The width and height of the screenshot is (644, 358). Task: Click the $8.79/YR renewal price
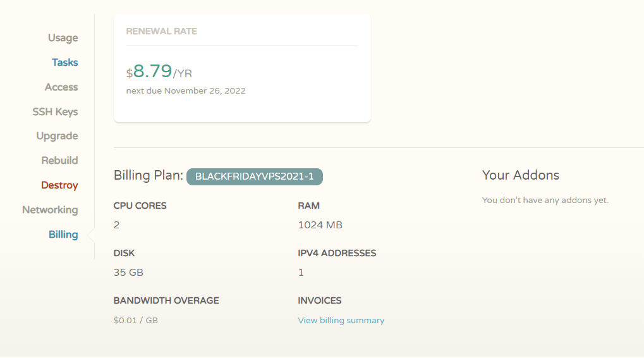point(159,71)
